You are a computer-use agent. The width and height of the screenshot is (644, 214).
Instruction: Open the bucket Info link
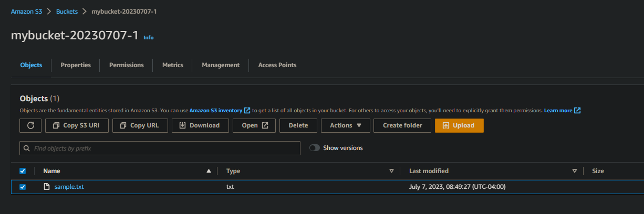click(149, 38)
